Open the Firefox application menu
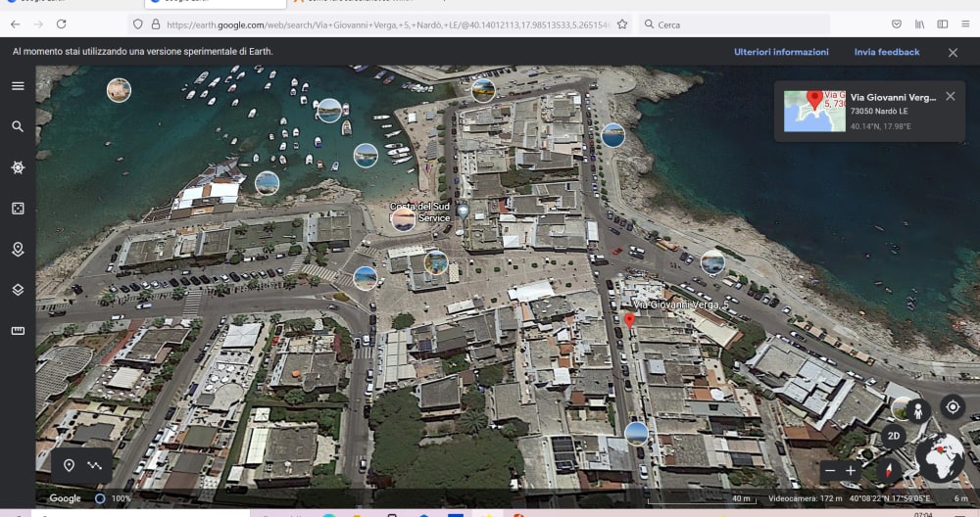 pyautogui.click(x=965, y=24)
